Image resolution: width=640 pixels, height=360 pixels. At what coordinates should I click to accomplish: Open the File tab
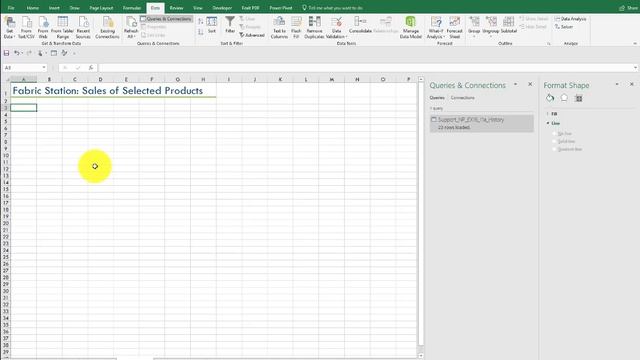11,8
